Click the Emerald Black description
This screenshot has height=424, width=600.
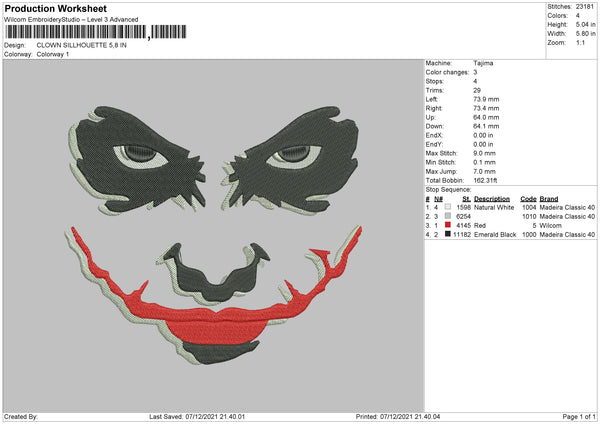click(495, 235)
